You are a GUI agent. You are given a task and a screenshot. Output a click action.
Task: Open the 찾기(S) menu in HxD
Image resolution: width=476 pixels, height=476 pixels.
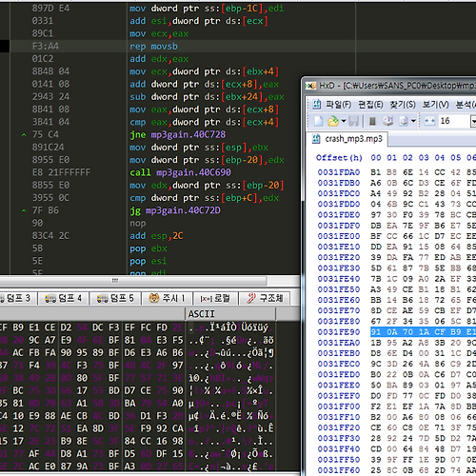point(403,105)
